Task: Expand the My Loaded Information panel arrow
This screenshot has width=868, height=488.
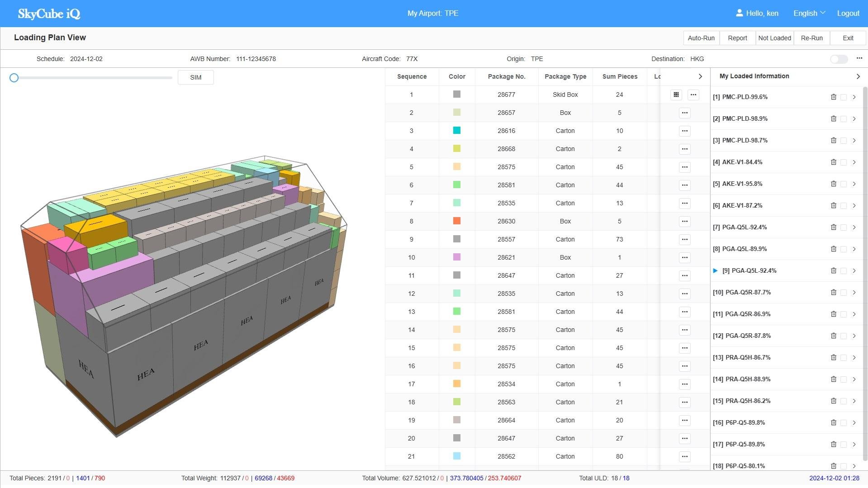Action: [x=858, y=76]
